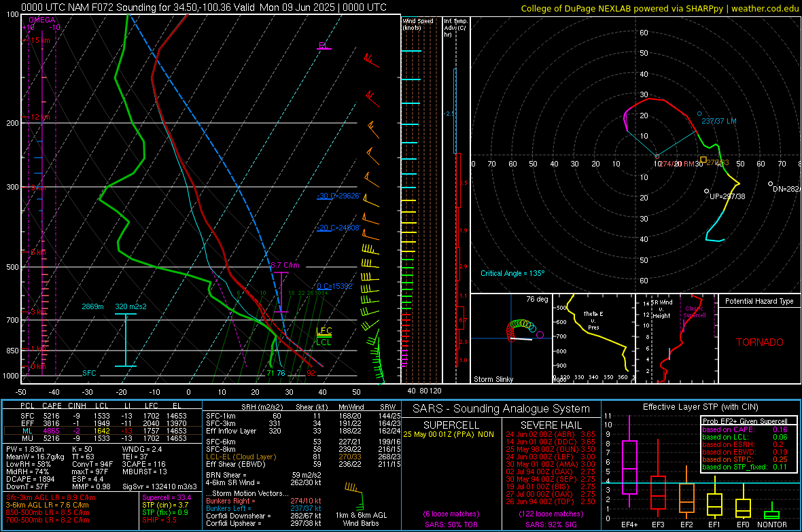The image size is (802, 532).
Task: Click the UP=297/38 Corfidi marker label
Action: [x=727, y=196]
